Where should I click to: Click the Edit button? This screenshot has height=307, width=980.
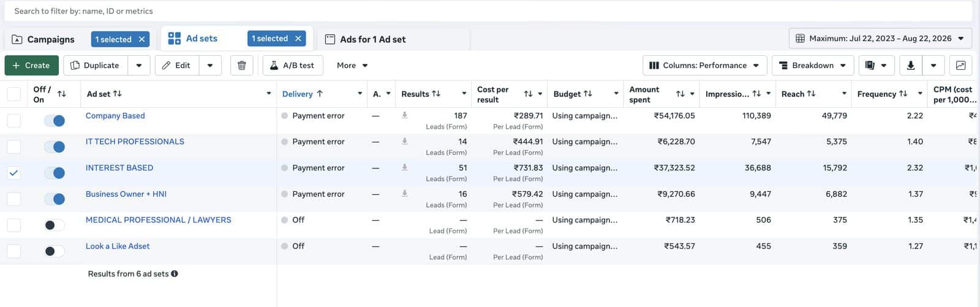coord(176,66)
